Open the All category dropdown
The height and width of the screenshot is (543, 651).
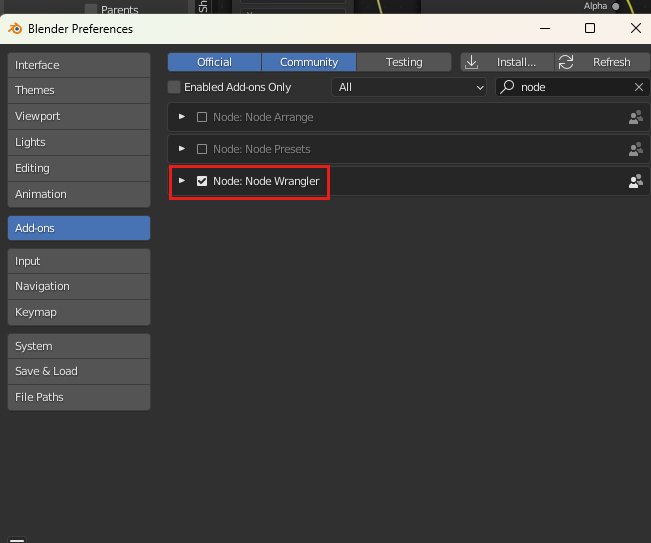coord(409,87)
